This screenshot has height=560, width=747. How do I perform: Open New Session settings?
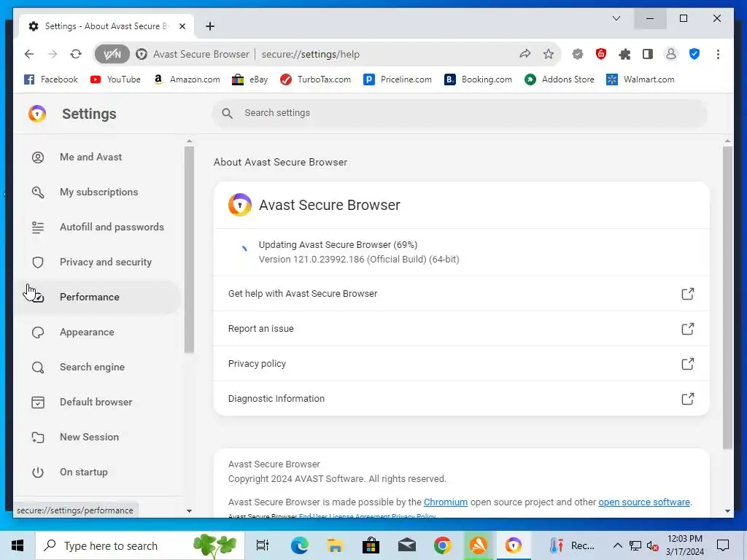[x=98, y=437]
